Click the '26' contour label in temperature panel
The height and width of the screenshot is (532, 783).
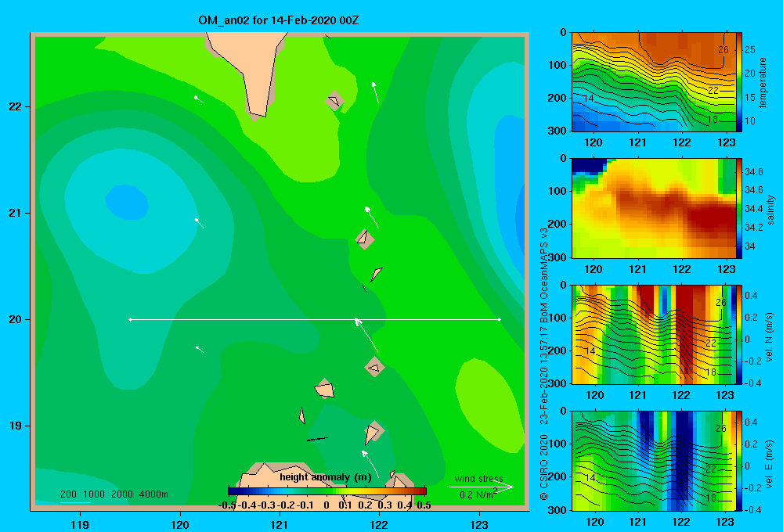point(723,49)
